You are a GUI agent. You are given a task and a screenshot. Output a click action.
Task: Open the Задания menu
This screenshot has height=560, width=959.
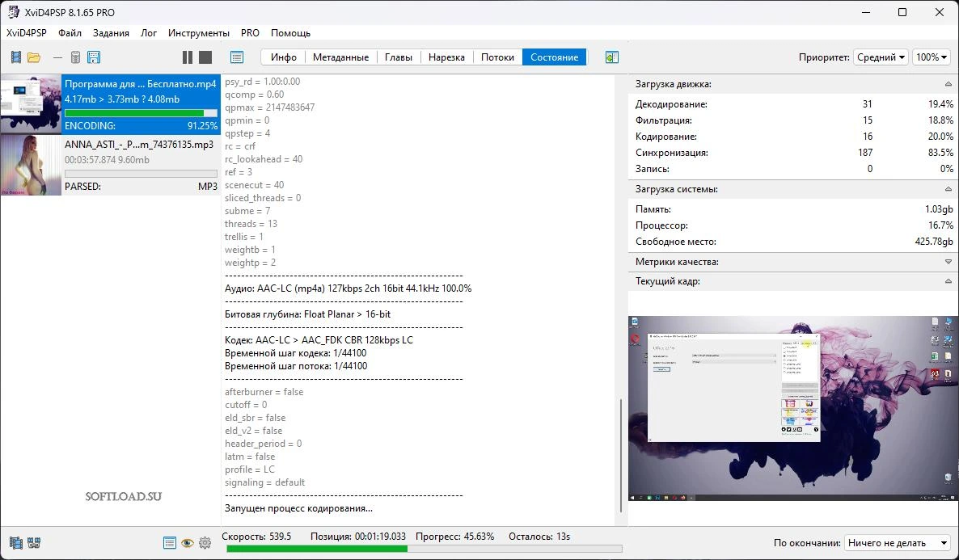[111, 33]
